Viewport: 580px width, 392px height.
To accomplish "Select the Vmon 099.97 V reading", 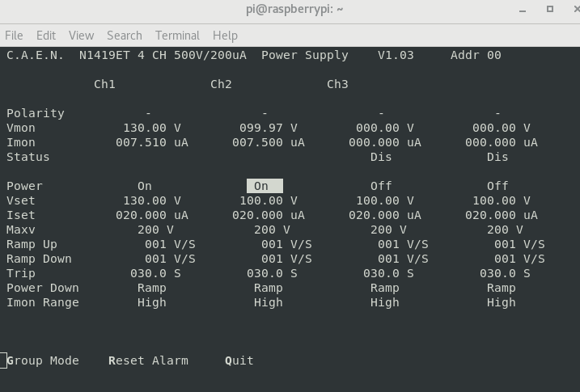I will tap(268, 128).
